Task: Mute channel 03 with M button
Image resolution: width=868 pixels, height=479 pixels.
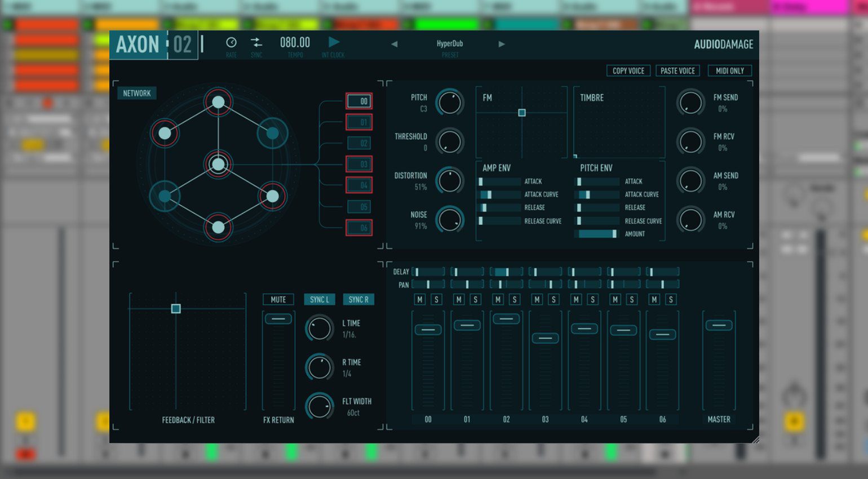Action: (x=537, y=299)
